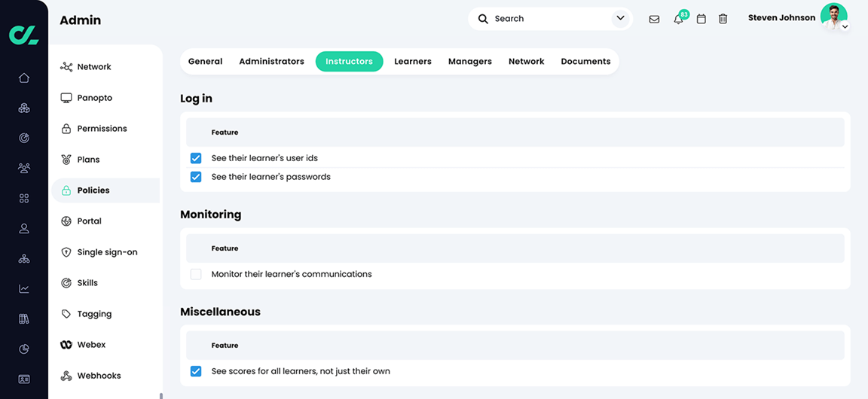Open the mail envelope icon in the header

tap(654, 20)
